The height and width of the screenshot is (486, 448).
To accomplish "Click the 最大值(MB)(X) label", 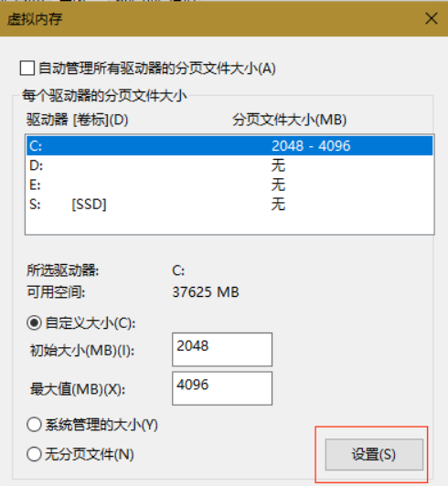I will coord(78,389).
